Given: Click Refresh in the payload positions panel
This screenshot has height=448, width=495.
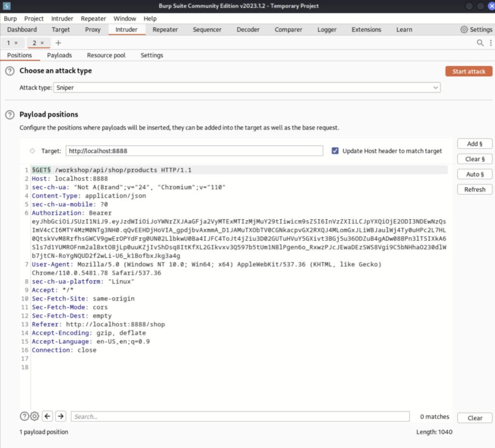Looking at the screenshot, I should point(474,189).
